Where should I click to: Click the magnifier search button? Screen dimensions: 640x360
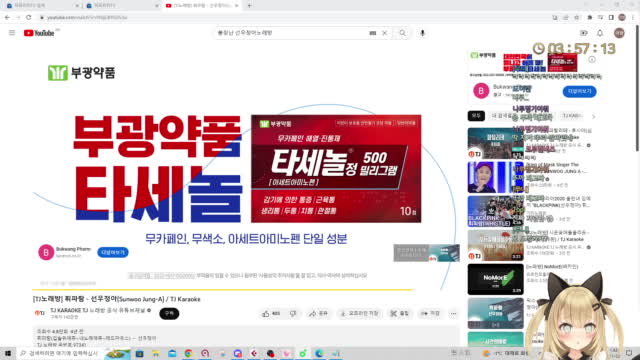tap(402, 33)
